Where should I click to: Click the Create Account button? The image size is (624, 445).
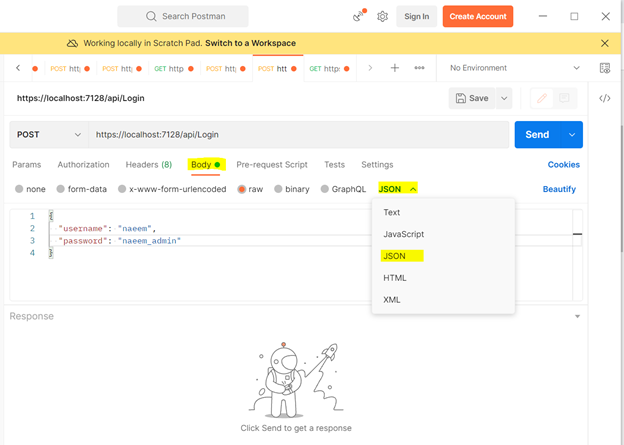[478, 16]
